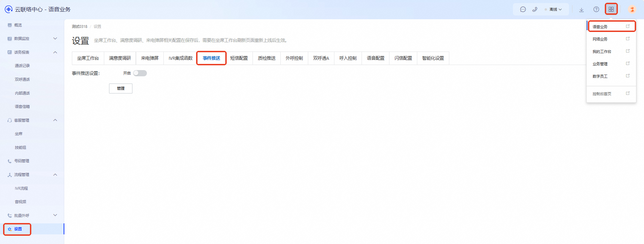Click the 流程管理 flow icon
Image resolution: width=644 pixels, height=244 pixels.
point(10,175)
